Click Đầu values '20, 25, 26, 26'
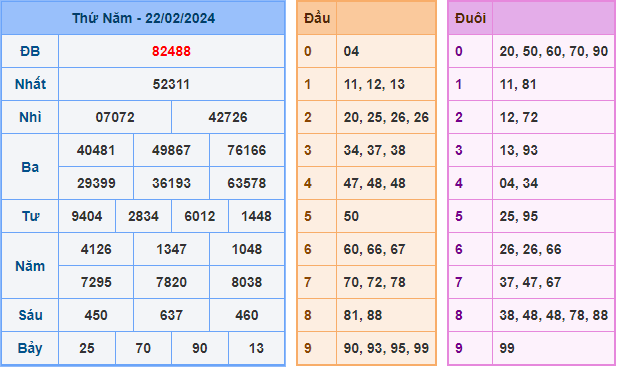The image size is (617, 367). pyautogui.click(x=386, y=117)
